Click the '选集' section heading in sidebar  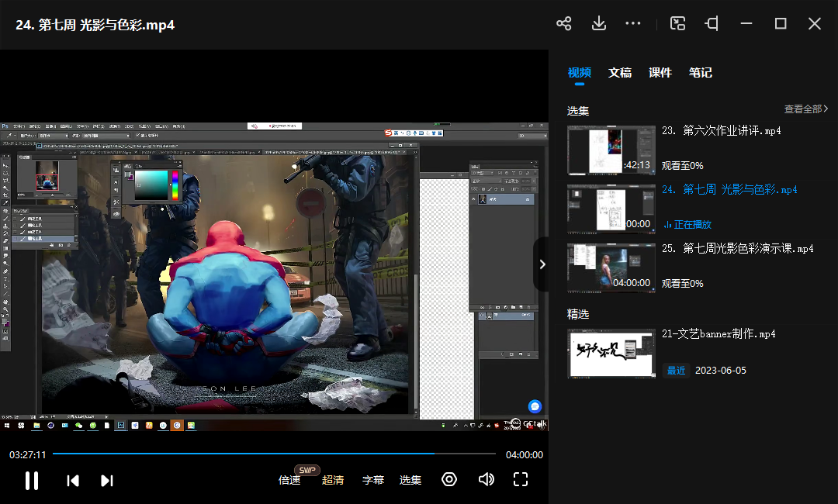(x=578, y=111)
